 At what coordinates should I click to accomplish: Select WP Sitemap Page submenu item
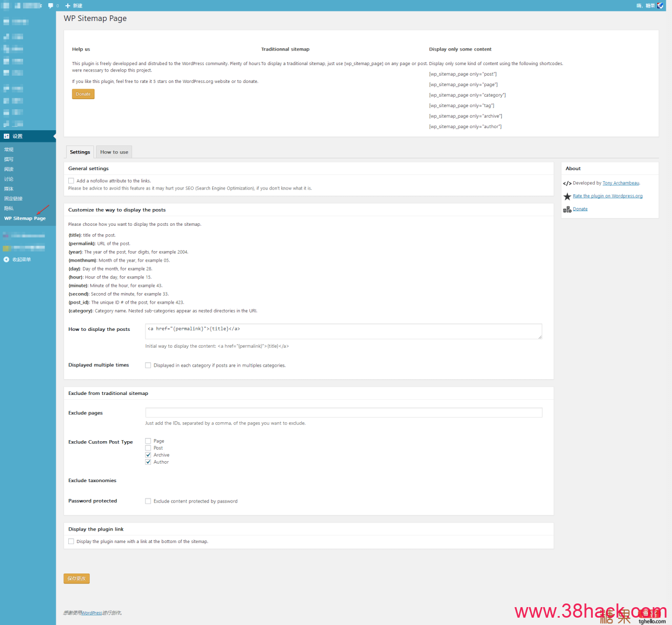[x=25, y=218]
